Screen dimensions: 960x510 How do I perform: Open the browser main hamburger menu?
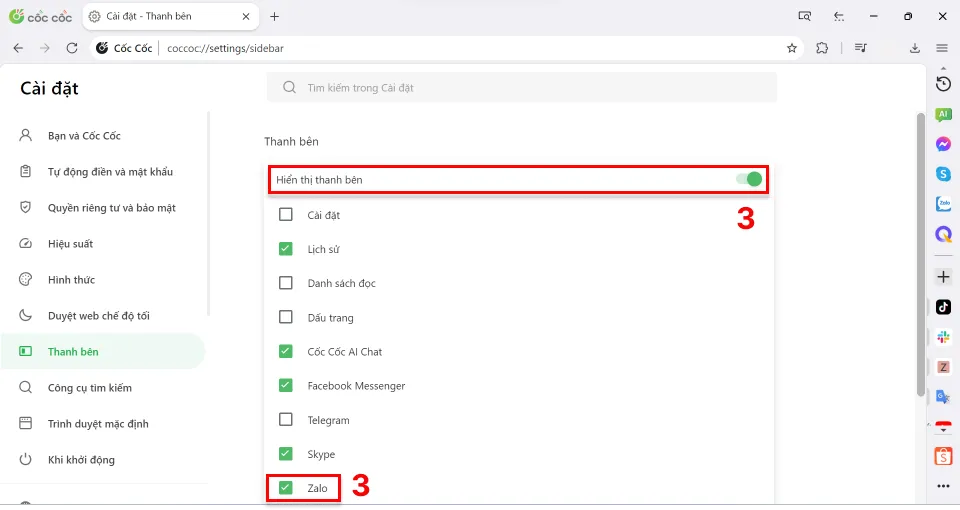pos(941,48)
